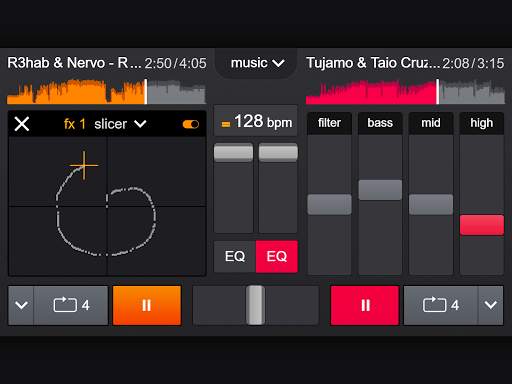Click the right deck volume fader
The height and width of the screenshot is (384, 512).
tap(278, 152)
